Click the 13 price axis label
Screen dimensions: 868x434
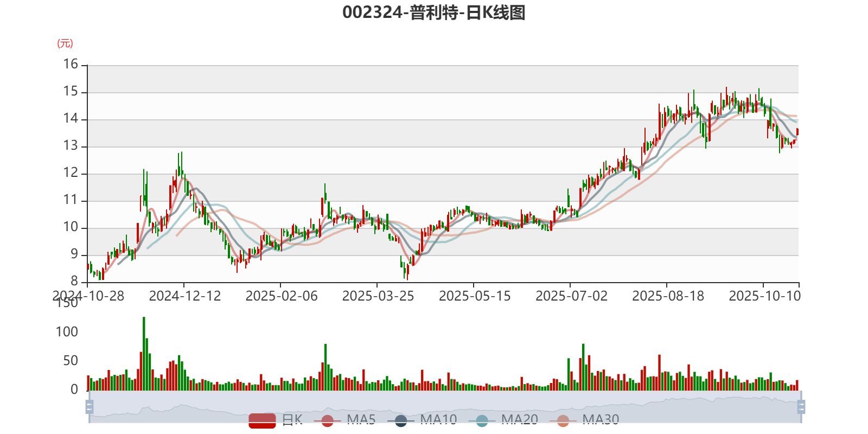(x=71, y=146)
